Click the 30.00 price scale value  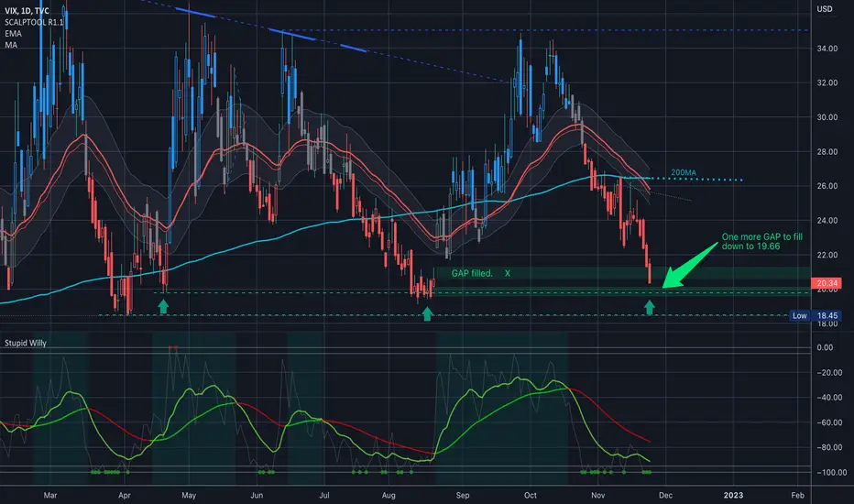point(827,117)
